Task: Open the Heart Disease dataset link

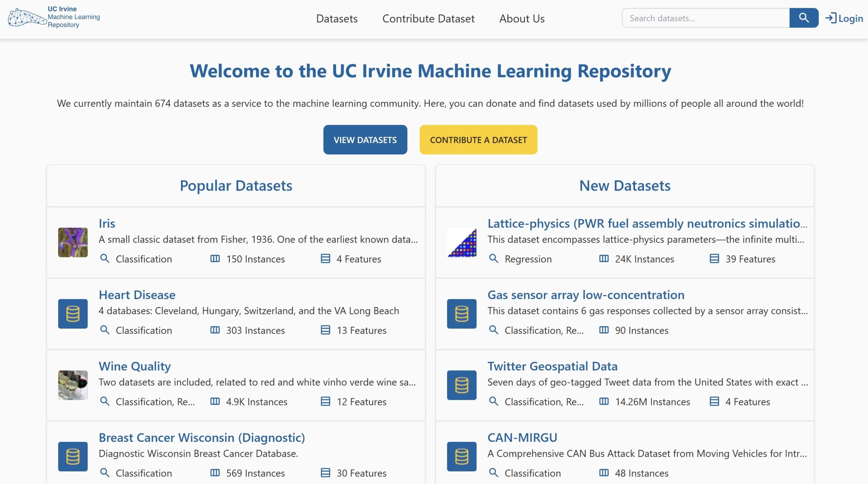Action: tap(137, 295)
